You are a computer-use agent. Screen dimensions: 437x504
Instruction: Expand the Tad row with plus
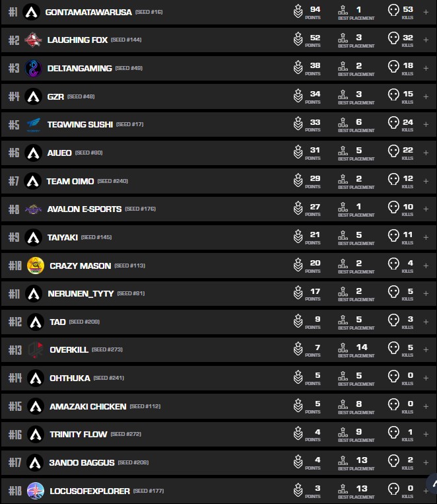[x=426, y=322]
